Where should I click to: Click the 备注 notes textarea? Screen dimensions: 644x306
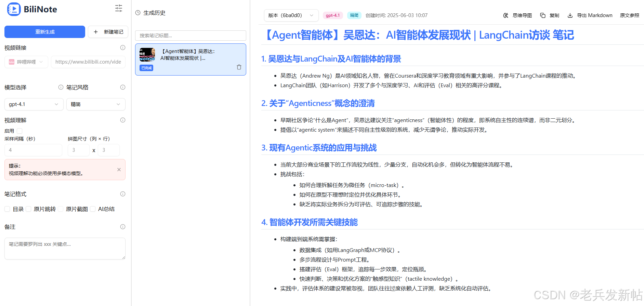[x=65, y=249]
